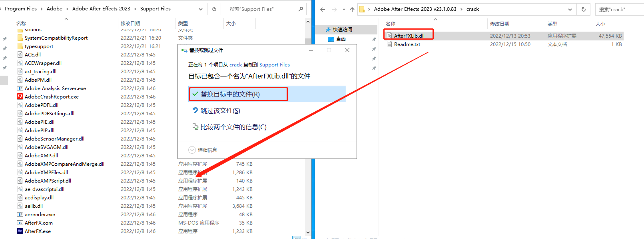Open the crack source link in dialog
The height and width of the screenshot is (239, 644).
click(235, 64)
